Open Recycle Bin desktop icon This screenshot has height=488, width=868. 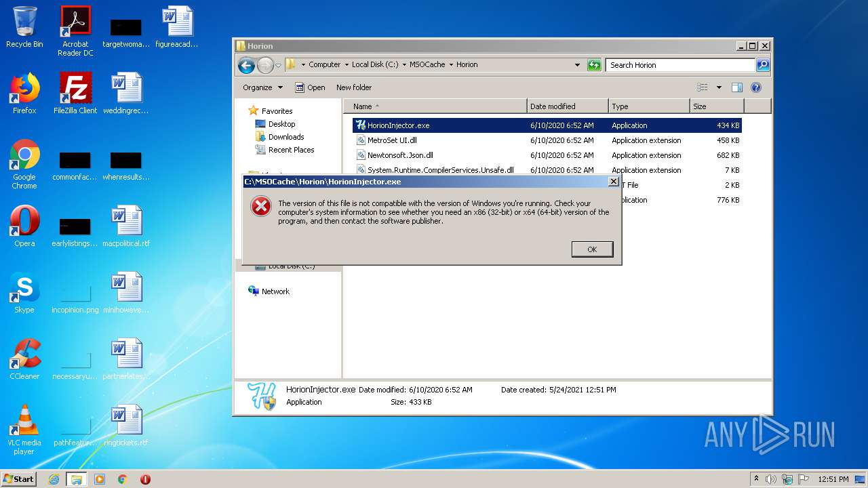24,27
